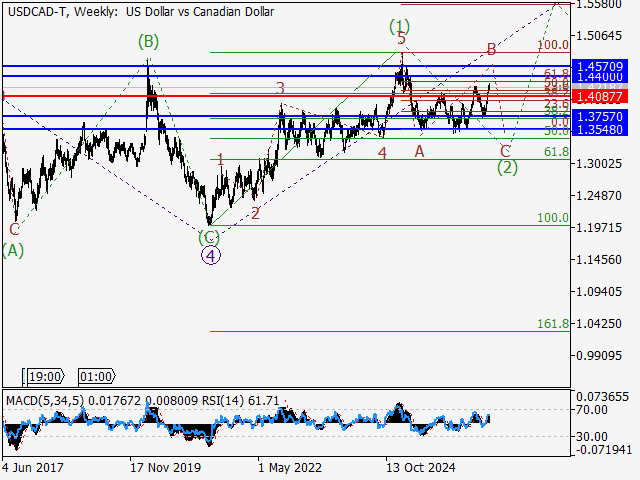
Task: Click the 1.19715 price axis value
Action: coord(599,227)
